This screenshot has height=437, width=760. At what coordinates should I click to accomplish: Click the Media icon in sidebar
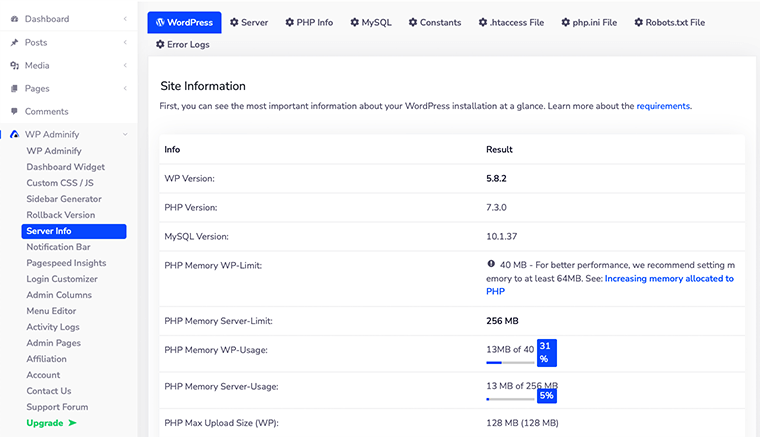[14, 65]
